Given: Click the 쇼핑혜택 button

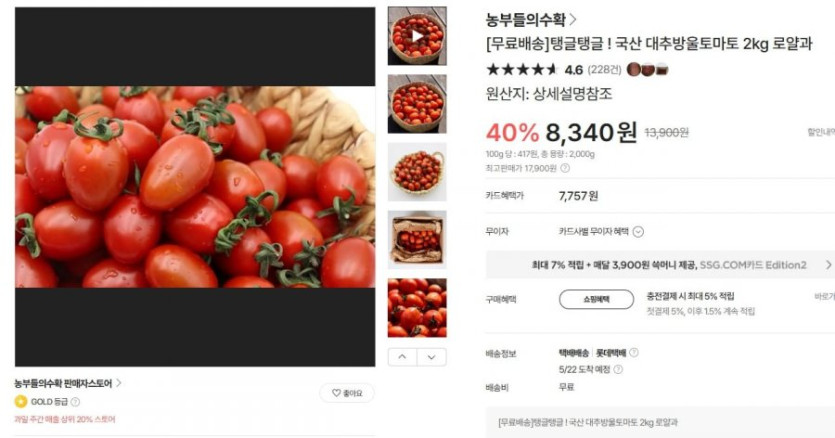Looking at the screenshot, I should (596, 299).
